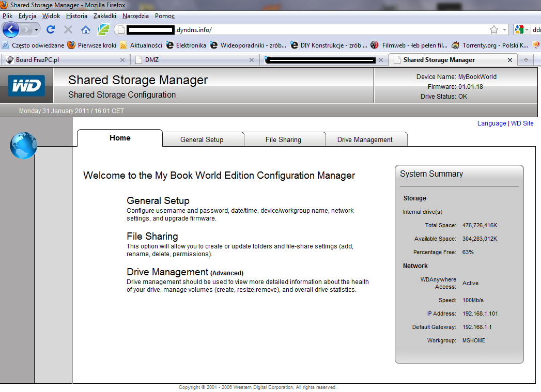
Task: Click the Stop loading X icon
Action: point(68,29)
